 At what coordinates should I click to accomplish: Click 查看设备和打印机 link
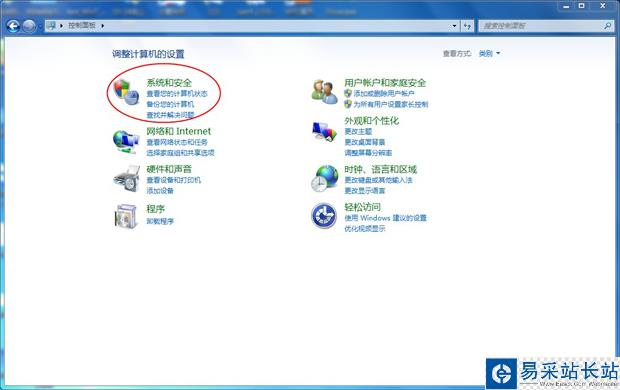coord(174,180)
